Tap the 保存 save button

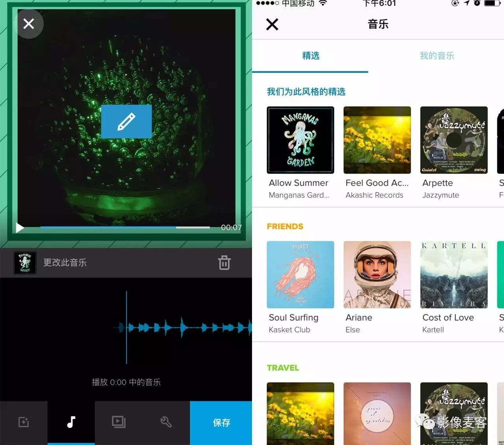[x=221, y=423]
